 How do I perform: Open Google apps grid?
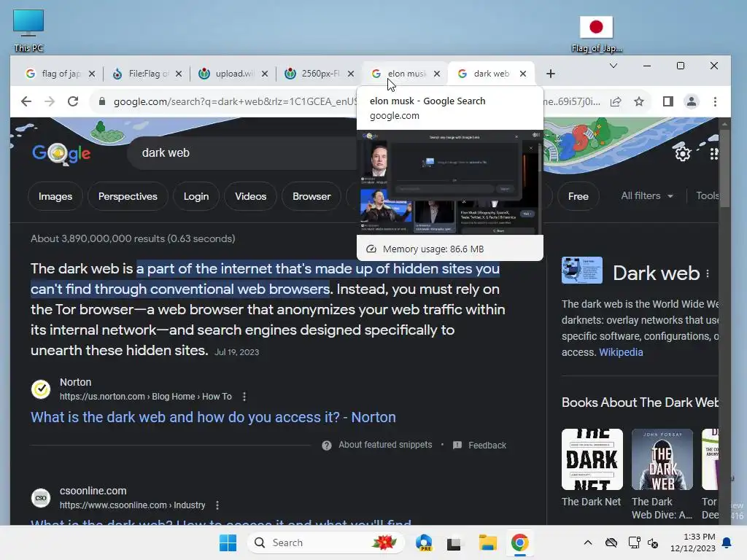[713, 153]
